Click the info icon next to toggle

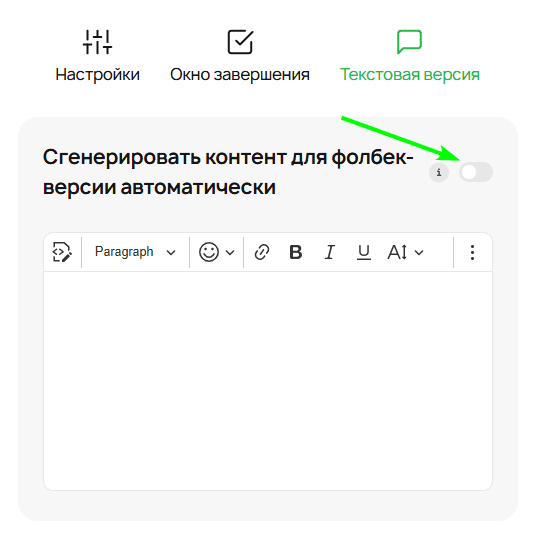(x=439, y=172)
